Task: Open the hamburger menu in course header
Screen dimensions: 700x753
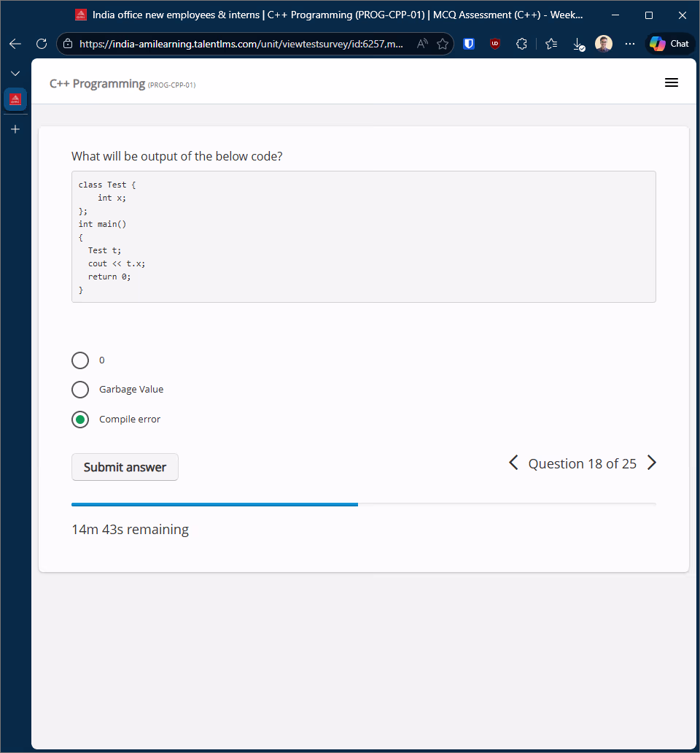Action: click(x=672, y=83)
